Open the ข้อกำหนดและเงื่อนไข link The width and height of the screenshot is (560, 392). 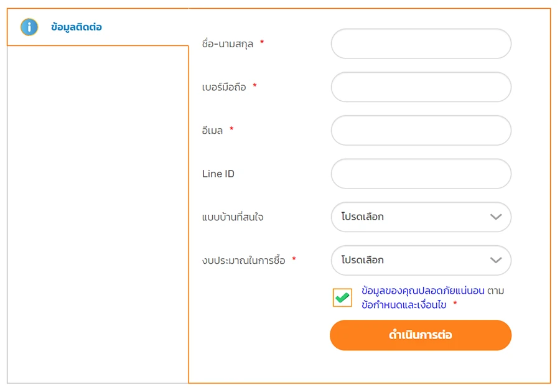pyautogui.click(x=404, y=304)
